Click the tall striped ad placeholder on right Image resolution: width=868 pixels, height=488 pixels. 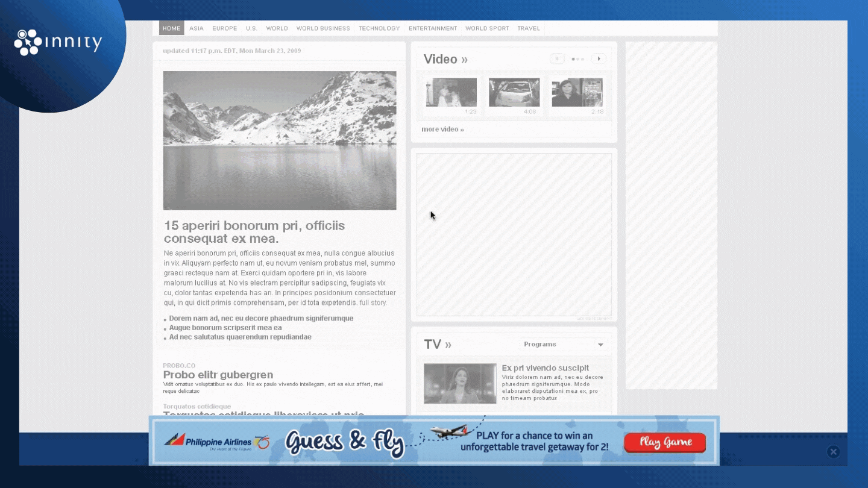click(671, 215)
